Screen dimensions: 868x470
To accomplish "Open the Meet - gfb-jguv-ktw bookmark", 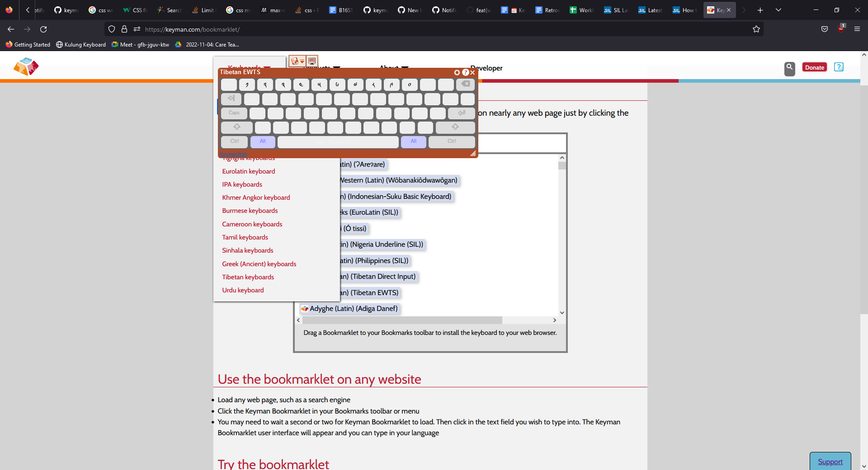I will [141, 45].
